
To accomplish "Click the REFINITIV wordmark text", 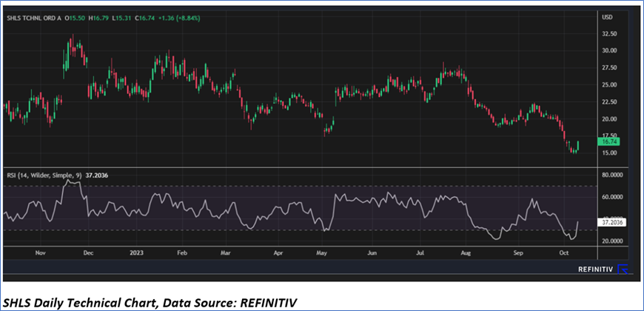I will pyautogui.click(x=596, y=269).
